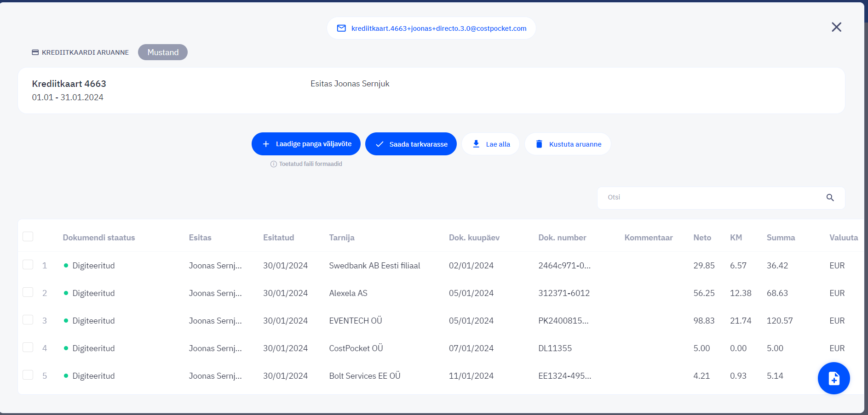Click the magnifier search icon
Viewport: 868px width, 415px height.
tap(830, 198)
